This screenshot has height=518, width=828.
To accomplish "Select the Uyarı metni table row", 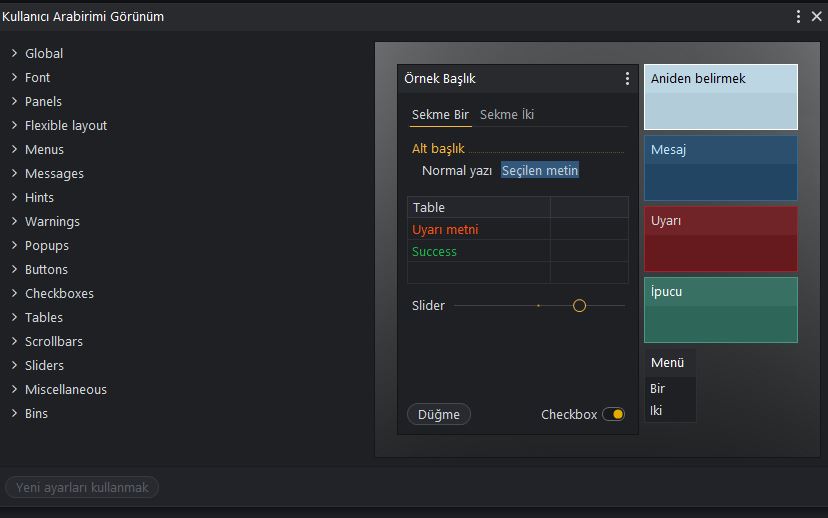I will [518, 230].
